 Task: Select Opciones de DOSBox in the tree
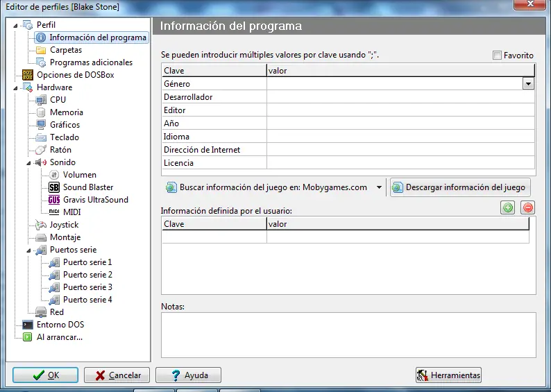coord(75,75)
